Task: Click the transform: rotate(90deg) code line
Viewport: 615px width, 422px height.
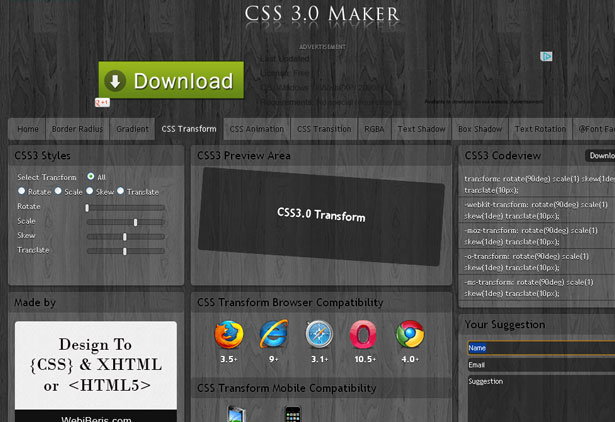Action: coord(539,184)
